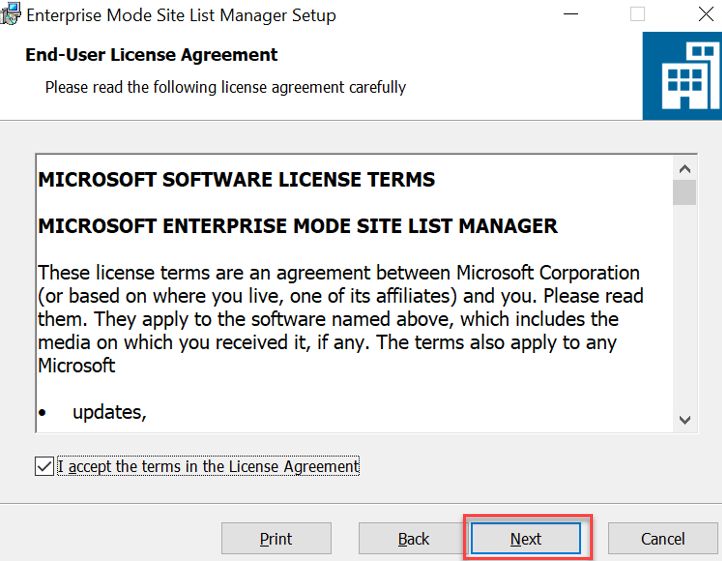Click the 'MICROSOFT ENTERPRISE MODE SITE LIST MANAGER' heading
The height and width of the screenshot is (561, 722).
coord(297,226)
